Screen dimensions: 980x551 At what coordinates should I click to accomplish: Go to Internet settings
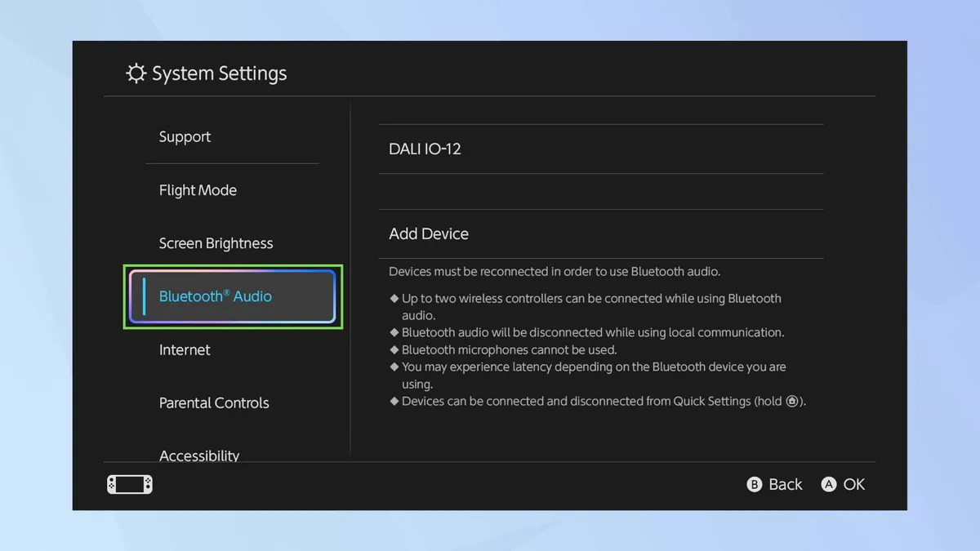pos(185,349)
